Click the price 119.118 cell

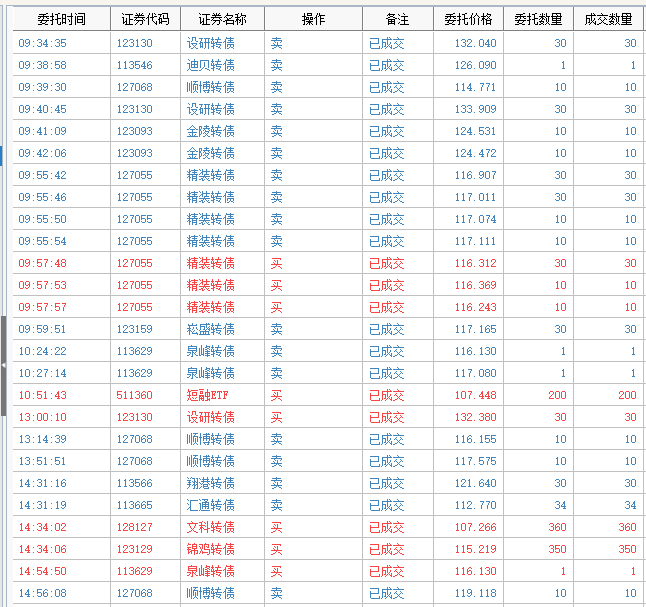coord(475,593)
